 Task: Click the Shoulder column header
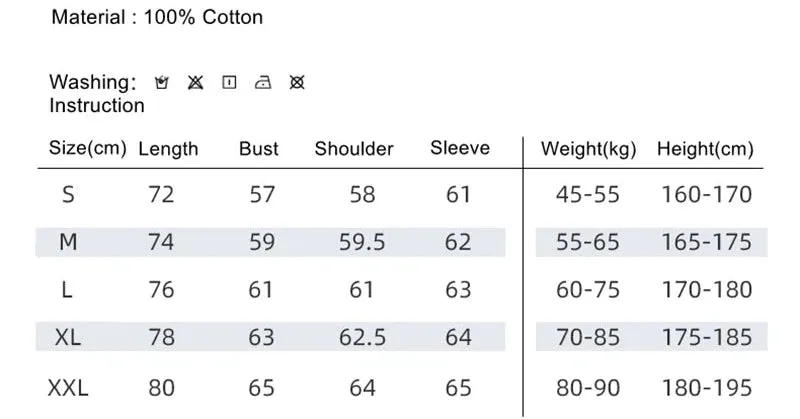(354, 149)
